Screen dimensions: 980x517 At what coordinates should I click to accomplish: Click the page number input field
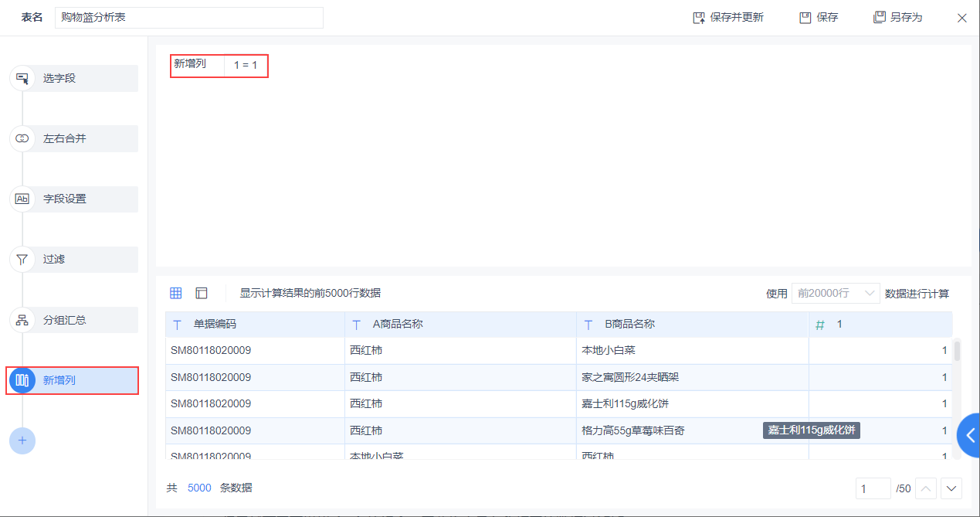[873, 488]
